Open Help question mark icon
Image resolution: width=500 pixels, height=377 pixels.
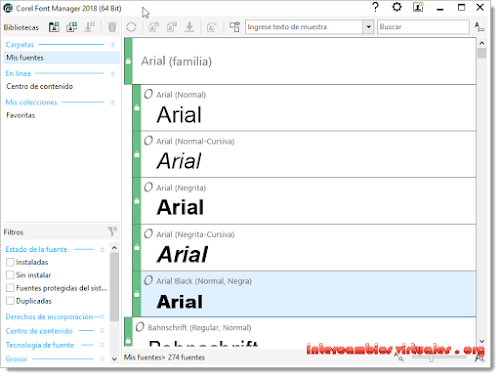pyautogui.click(x=375, y=7)
